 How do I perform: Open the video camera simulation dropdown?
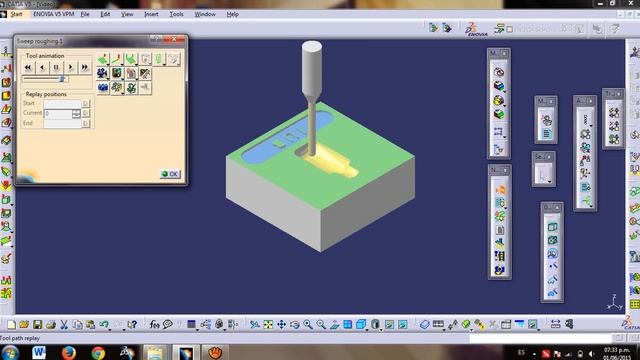pos(103,73)
